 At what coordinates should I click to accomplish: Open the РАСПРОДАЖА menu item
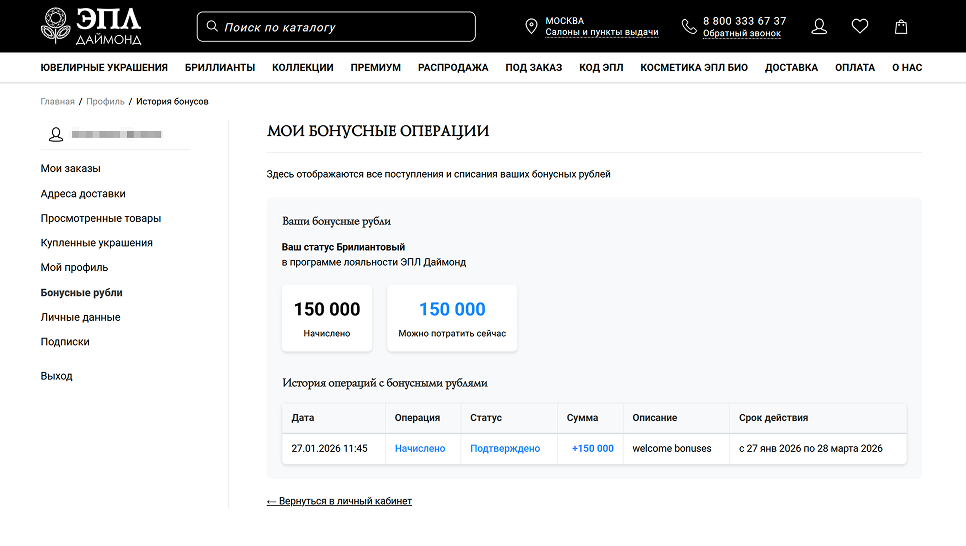click(x=453, y=68)
